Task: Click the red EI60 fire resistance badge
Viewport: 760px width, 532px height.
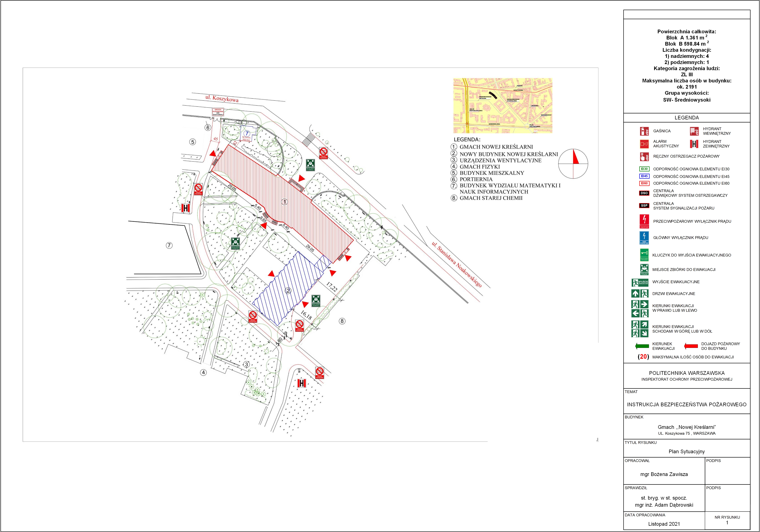Action: (x=644, y=183)
